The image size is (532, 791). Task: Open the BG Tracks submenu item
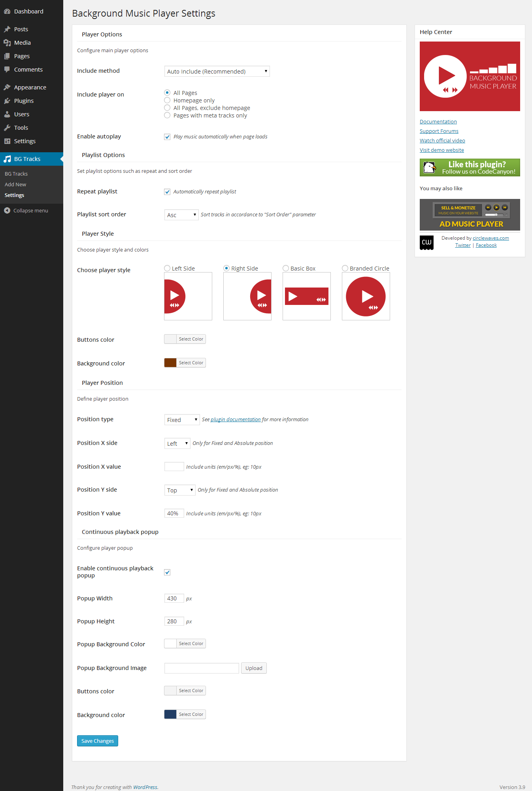pos(16,174)
